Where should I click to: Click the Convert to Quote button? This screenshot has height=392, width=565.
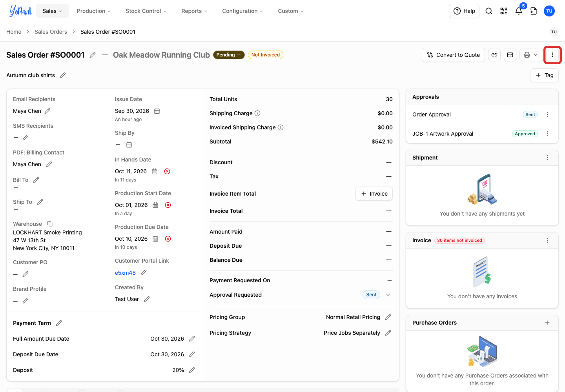click(454, 55)
